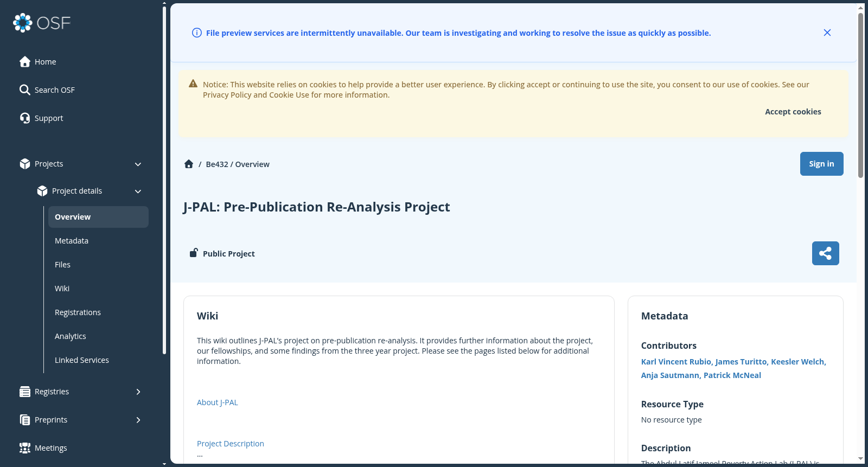This screenshot has width=868, height=467.
Task: Dismiss the file preview services banner
Action: point(827,33)
